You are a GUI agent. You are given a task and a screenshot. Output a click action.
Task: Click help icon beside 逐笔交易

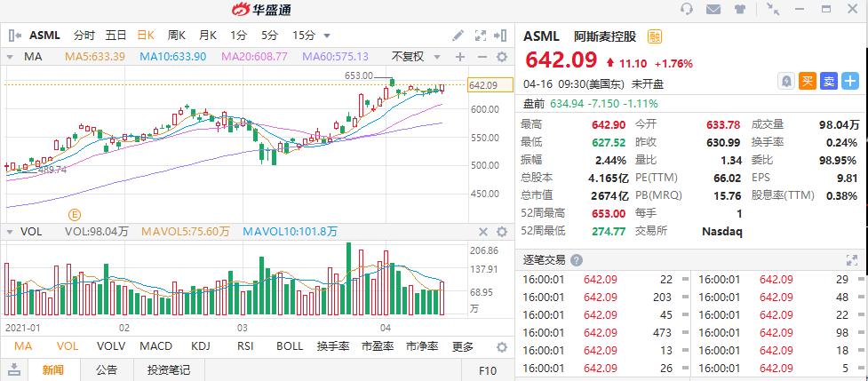coord(576,260)
